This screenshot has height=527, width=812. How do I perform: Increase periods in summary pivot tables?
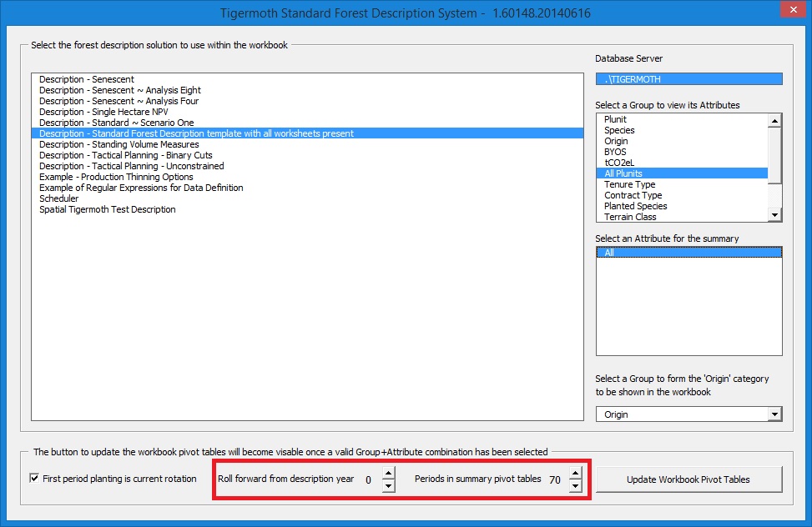click(575, 473)
